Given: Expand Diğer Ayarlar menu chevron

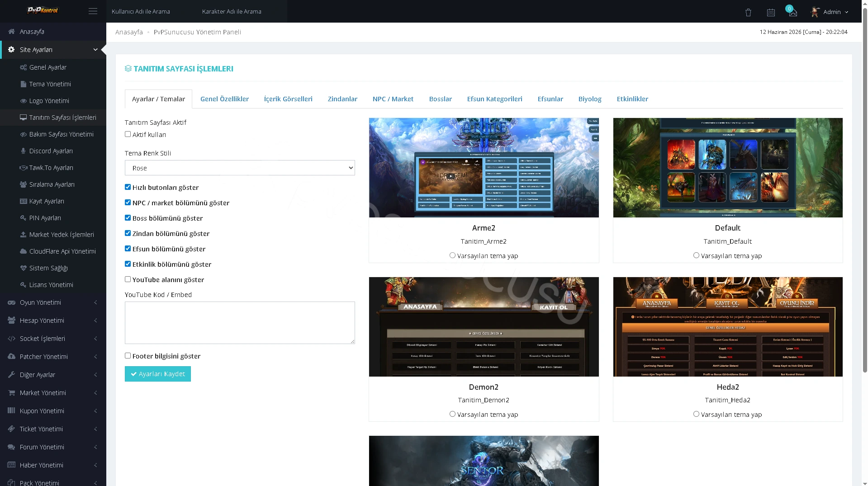Looking at the screenshot, I should 95,375.
